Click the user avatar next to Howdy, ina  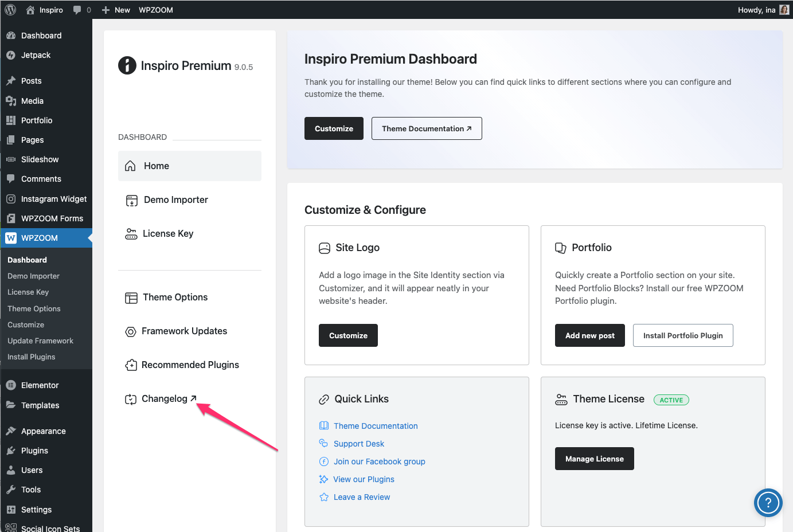pos(784,10)
